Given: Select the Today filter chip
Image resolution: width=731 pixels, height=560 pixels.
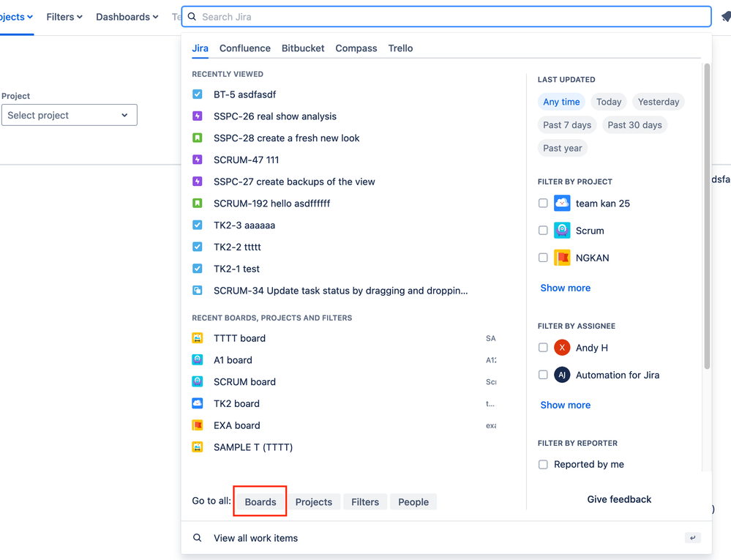Looking at the screenshot, I should (608, 102).
